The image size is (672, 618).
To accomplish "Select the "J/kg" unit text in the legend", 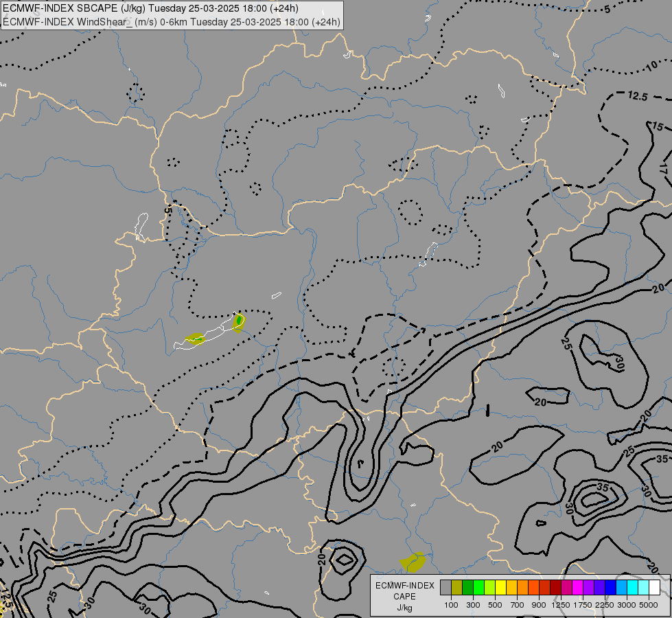I will tap(404, 608).
